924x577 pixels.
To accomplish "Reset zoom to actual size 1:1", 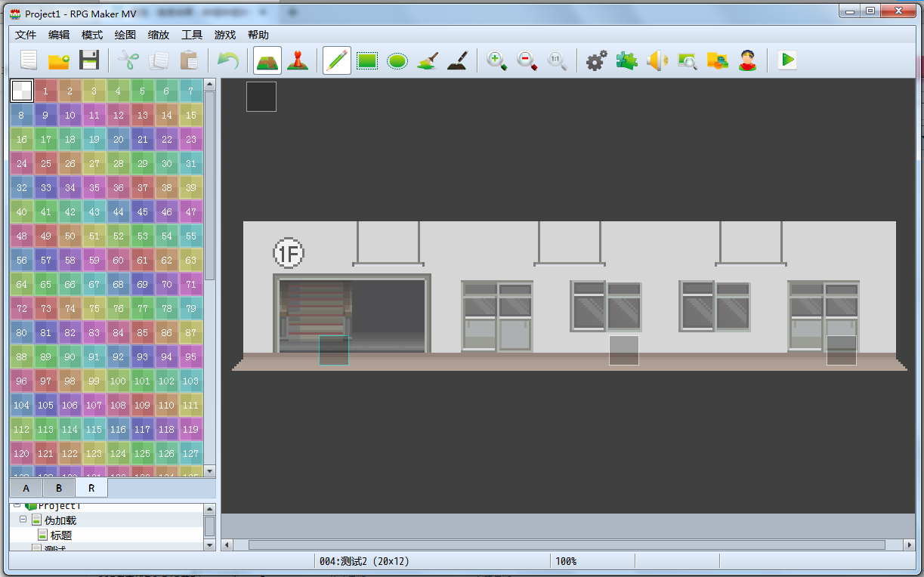I will tap(558, 60).
